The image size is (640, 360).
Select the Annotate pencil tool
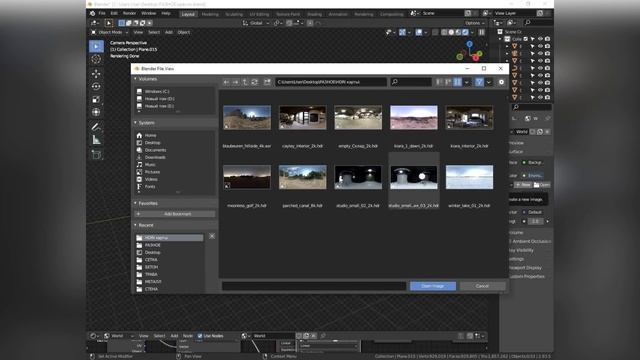pos(96,127)
